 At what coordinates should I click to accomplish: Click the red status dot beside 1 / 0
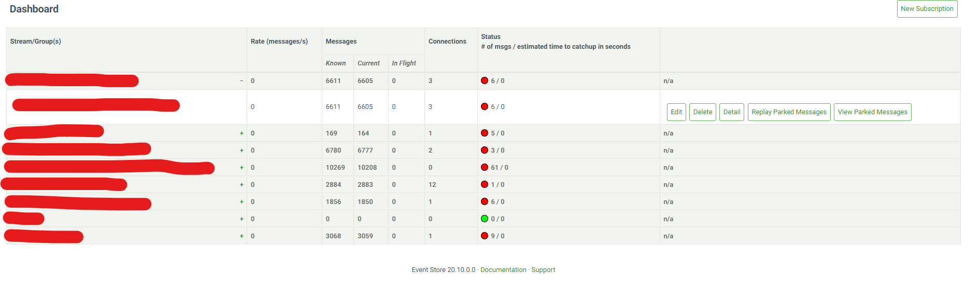(485, 184)
